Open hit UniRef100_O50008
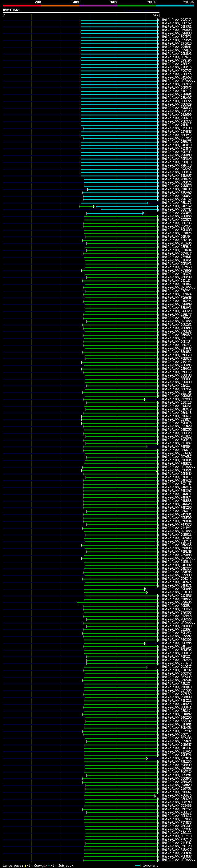 [x=176, y=30]
